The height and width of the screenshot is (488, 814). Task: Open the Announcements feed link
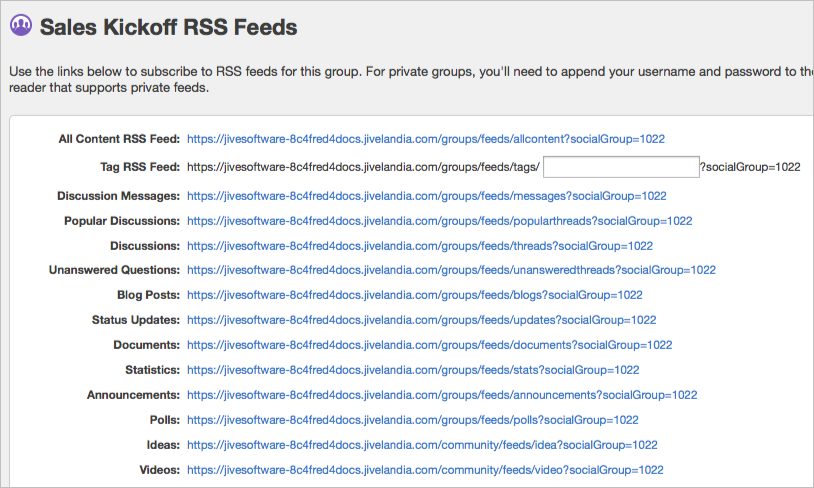pyautogui.click(x=442, y=395)
